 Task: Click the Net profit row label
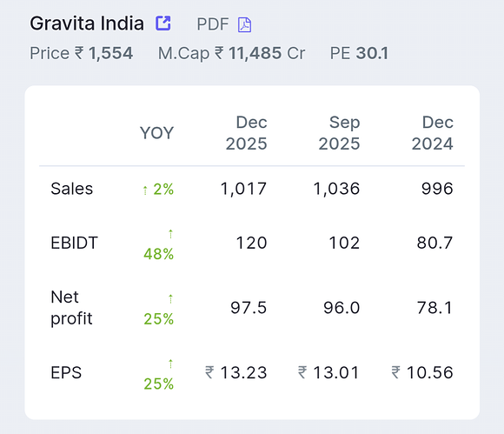click(x=71, y=308)
